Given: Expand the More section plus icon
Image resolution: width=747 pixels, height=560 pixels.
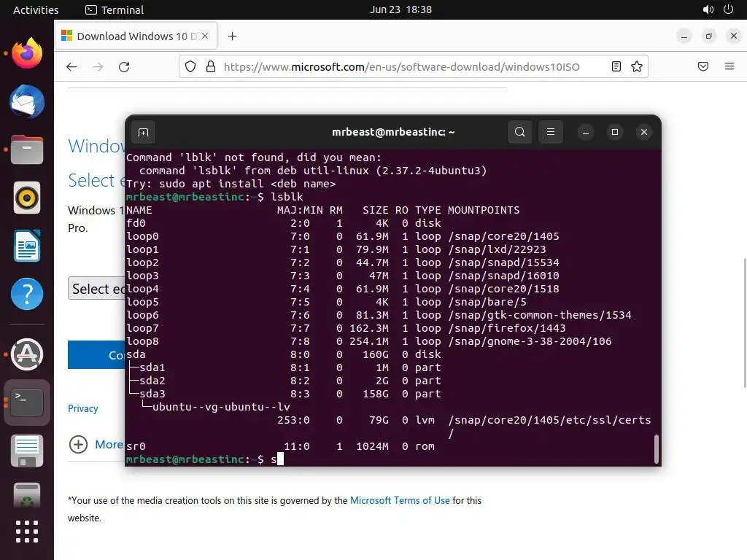Looking at the screenshot, I should [x=78, y=445].
